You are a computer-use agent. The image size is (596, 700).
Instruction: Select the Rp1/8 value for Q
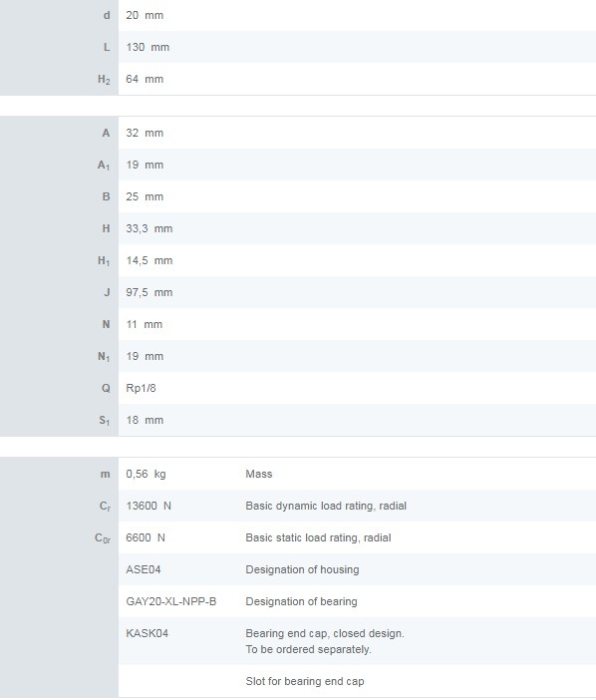coord(141,388)
